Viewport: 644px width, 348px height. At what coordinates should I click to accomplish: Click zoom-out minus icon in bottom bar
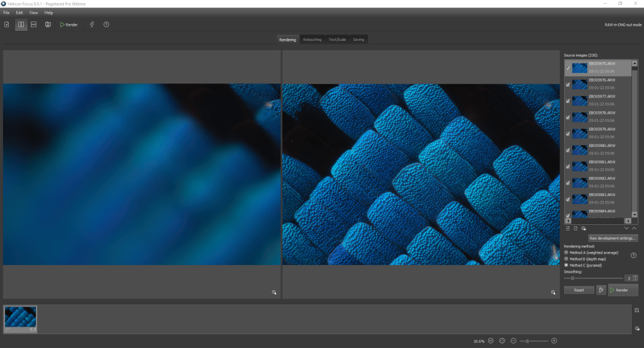(514, 340)
